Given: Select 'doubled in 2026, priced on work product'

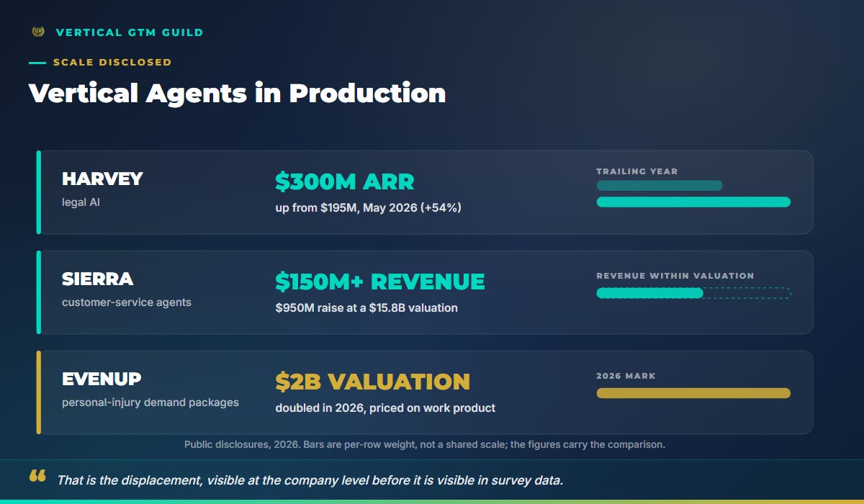Looking at the screenshot, I should 385,408.
